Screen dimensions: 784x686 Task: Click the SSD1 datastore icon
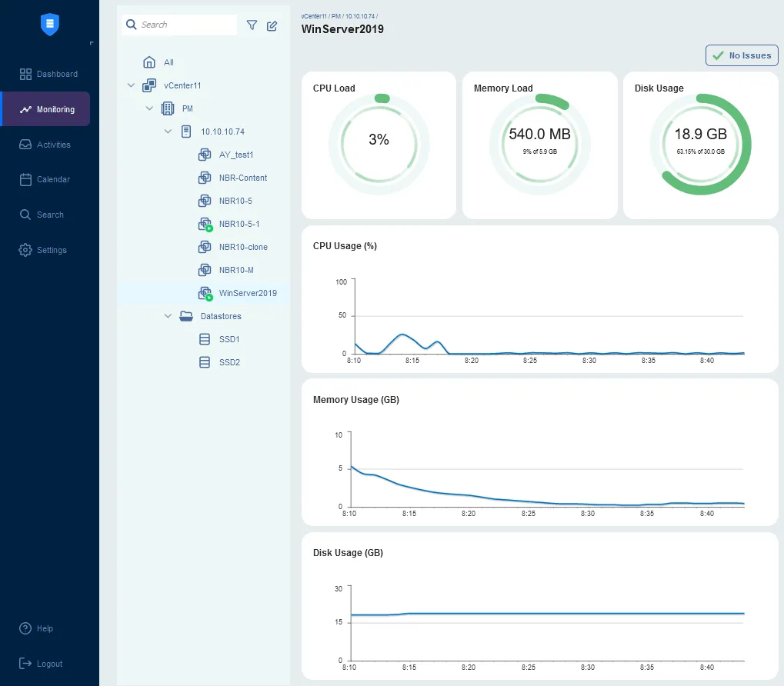pyautogui.click(x=205, y=339)
